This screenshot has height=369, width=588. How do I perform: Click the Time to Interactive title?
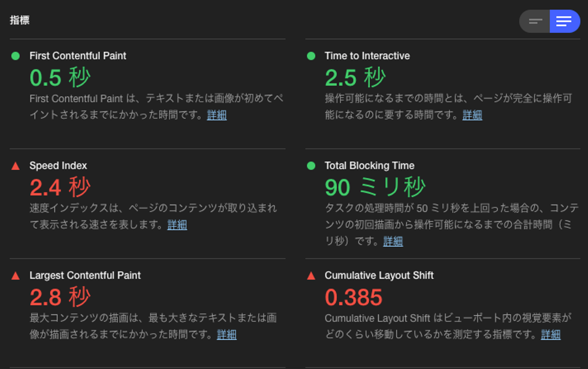coord(367,56)
